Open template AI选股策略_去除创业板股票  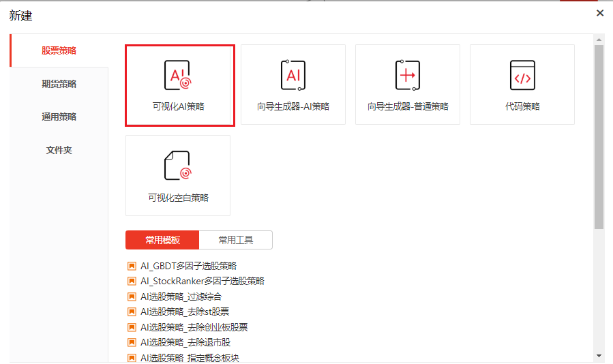[194, 327]
